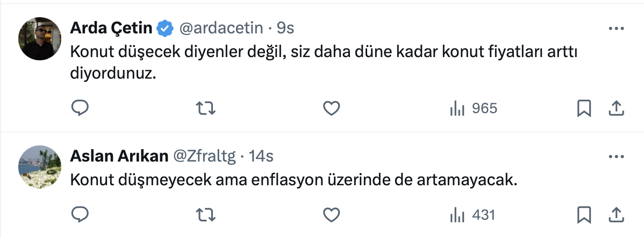Go to Arda Çetin's profile name
Image resolution: width=644 pixels, height=238 pixels.
112,28
